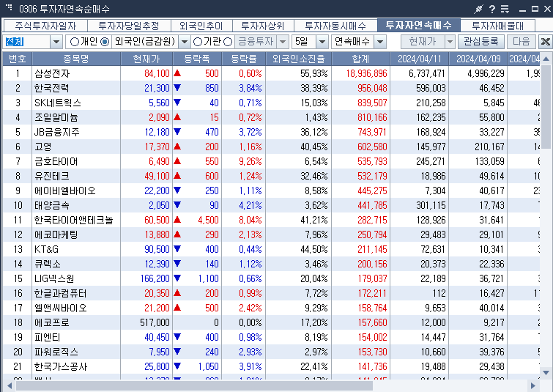Open the title bar menu list icon
The height and width of the screenshot is (392, 553).
[x=505, y=9]
